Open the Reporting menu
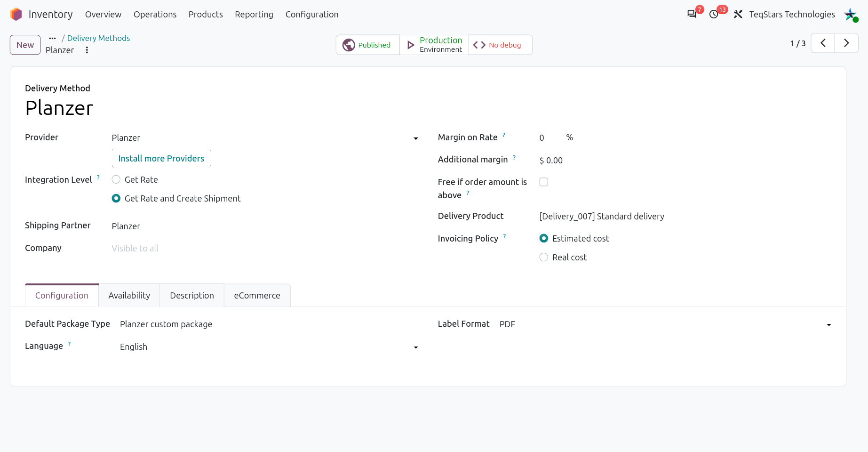This screenshot has width=868, height=452. click(254, 14)
